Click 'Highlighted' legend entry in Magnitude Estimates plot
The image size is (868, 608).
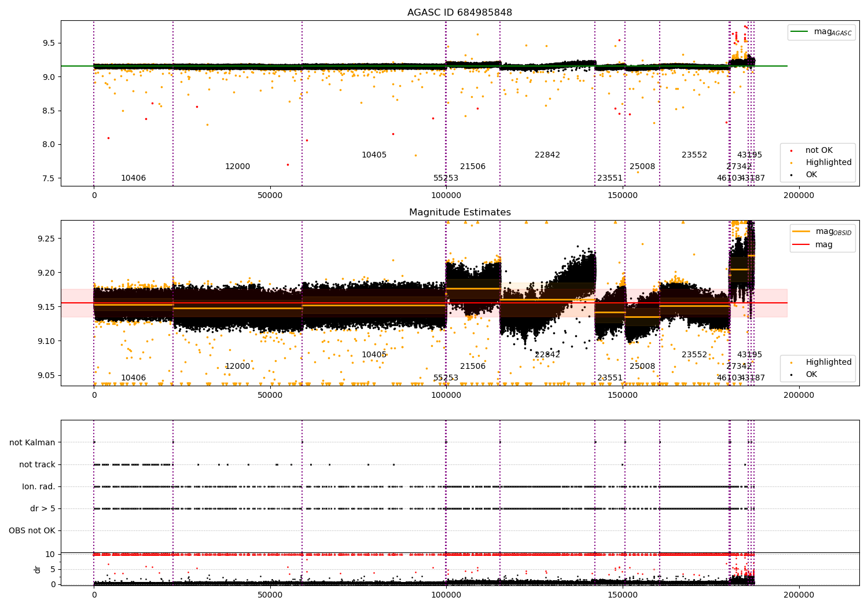point(821,362)
